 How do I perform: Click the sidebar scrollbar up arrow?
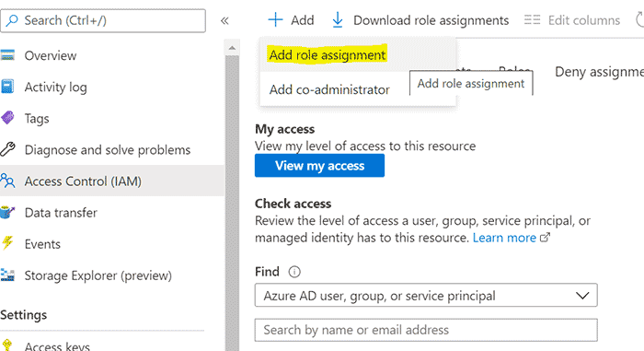point(232,48)
